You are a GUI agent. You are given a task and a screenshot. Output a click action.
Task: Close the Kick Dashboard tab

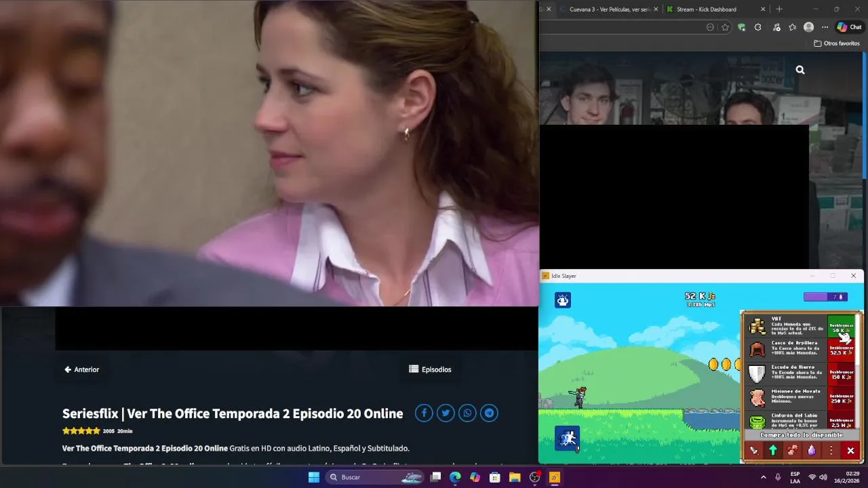(x=763, y=9)
